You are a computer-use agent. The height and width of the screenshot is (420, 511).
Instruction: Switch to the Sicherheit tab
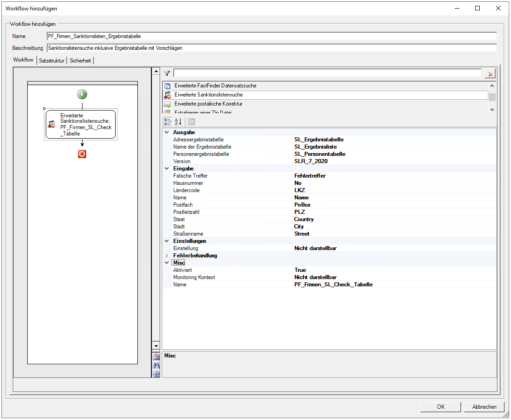click(x=80, y=61)
